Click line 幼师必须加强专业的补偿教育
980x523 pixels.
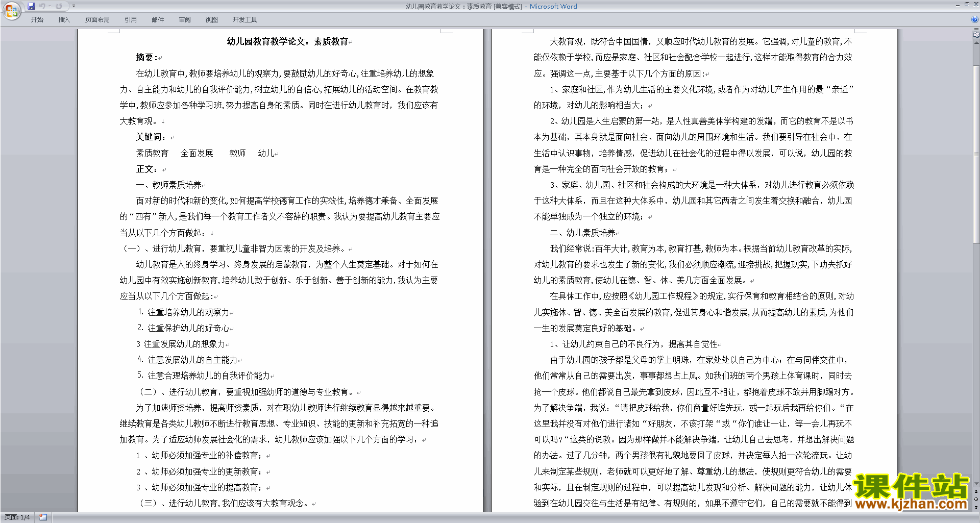pos(205,455)
